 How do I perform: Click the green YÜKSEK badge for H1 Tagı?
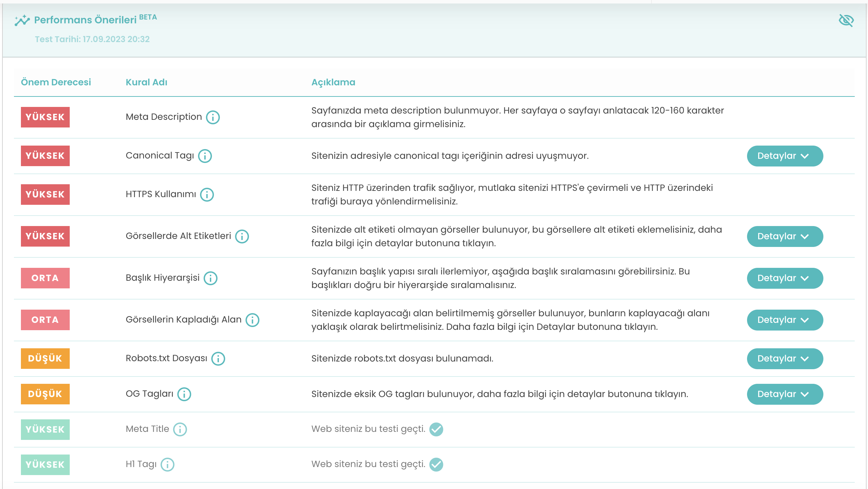click(x=45, y=465)
